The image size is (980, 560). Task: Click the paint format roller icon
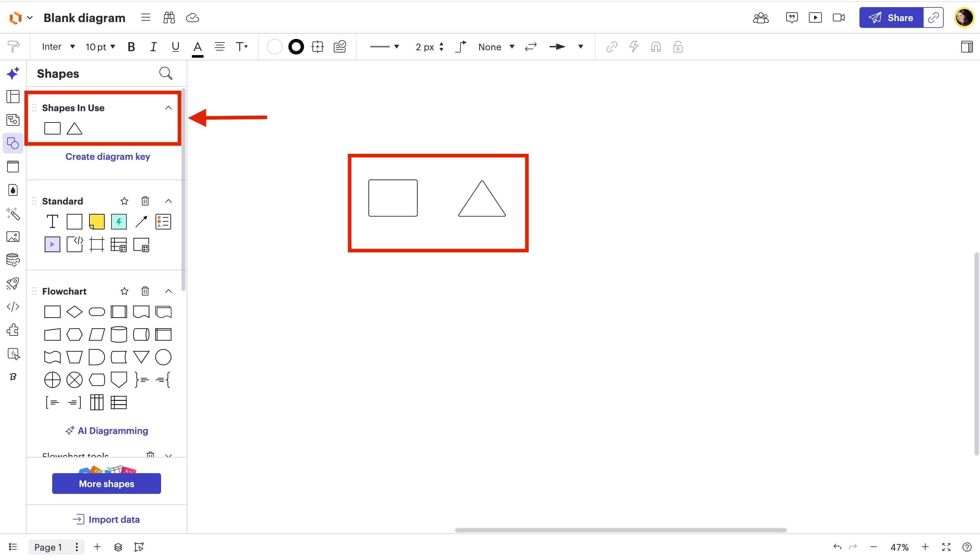point(13,47)
